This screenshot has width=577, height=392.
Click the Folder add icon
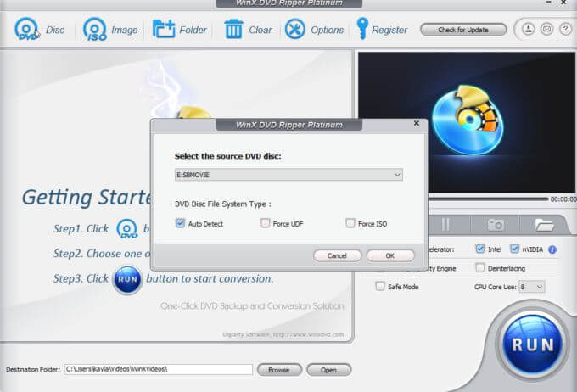coord(164,29)
